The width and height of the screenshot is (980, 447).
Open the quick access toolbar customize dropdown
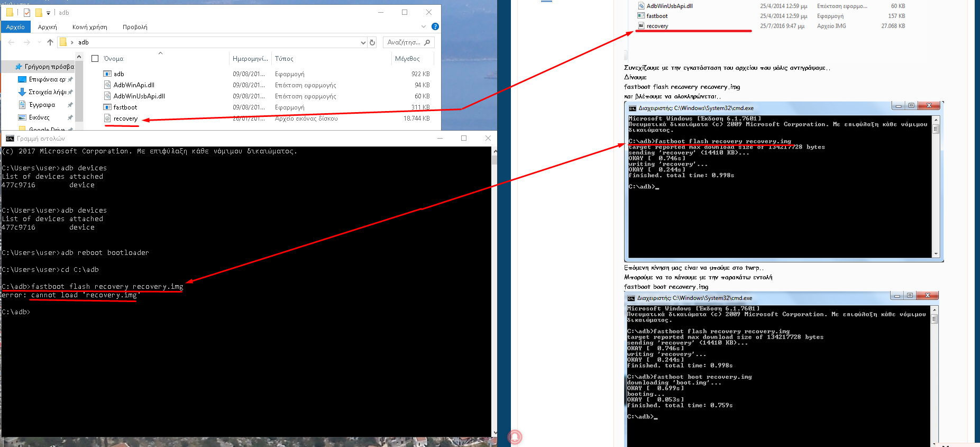pos(49,13)
